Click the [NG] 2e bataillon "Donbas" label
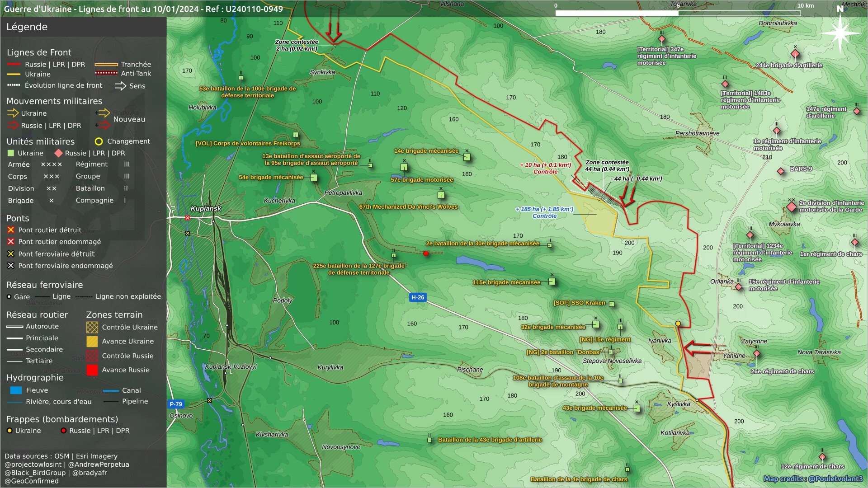 pyautogui.click(x=564, y=352)
